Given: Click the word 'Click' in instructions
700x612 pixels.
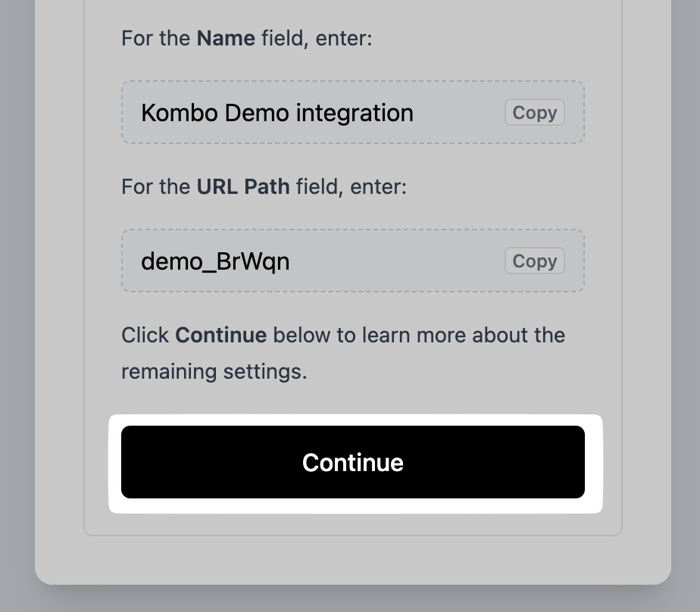Looking at the screenshot, I should [145, 335].
